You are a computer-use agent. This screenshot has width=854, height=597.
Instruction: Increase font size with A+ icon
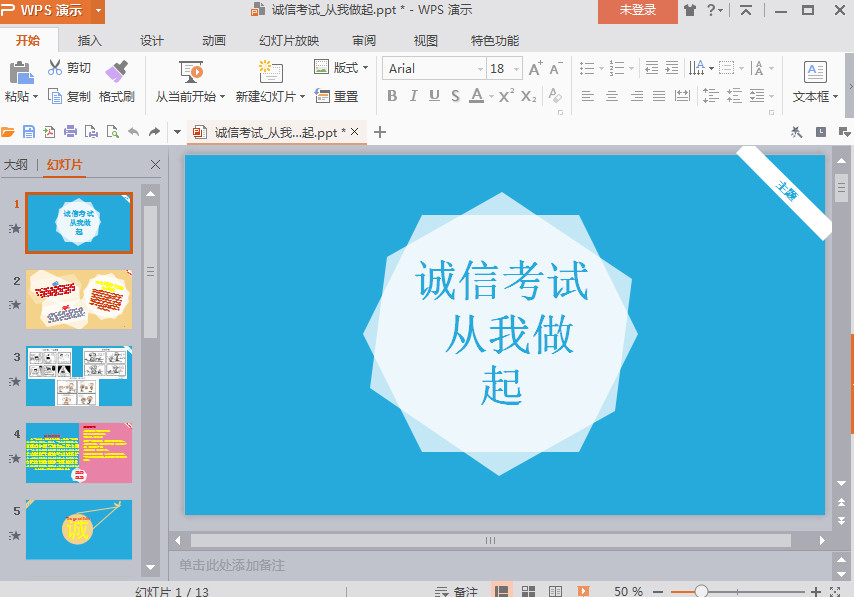pyautogui.click(x=535, y=68)
